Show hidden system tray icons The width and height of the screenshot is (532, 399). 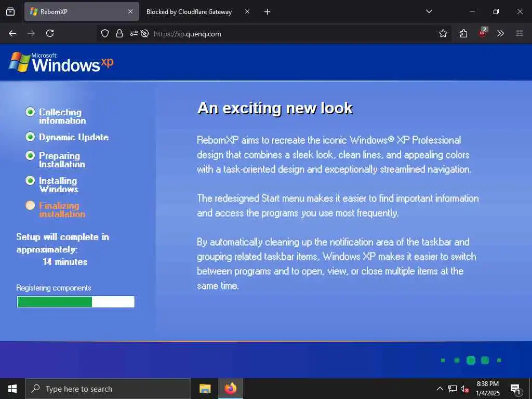coord(440,389)
